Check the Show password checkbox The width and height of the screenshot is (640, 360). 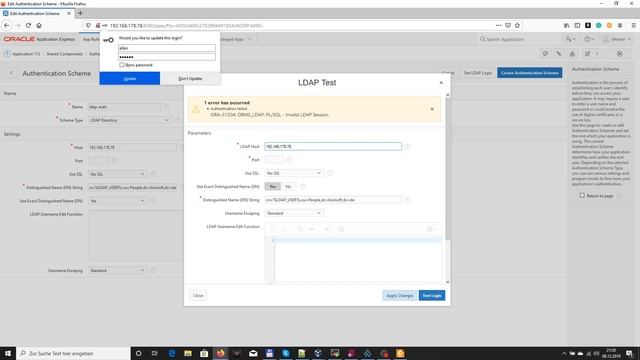(121, 65)
